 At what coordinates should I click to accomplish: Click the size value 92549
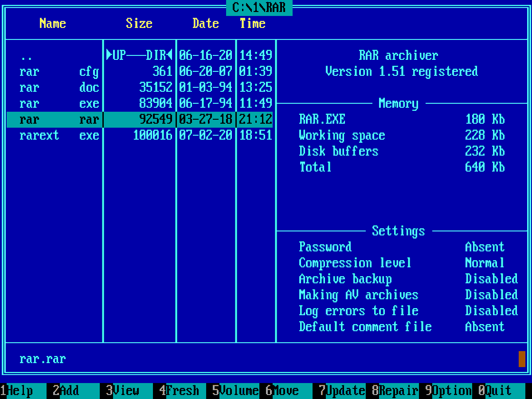tap(156, 120)
